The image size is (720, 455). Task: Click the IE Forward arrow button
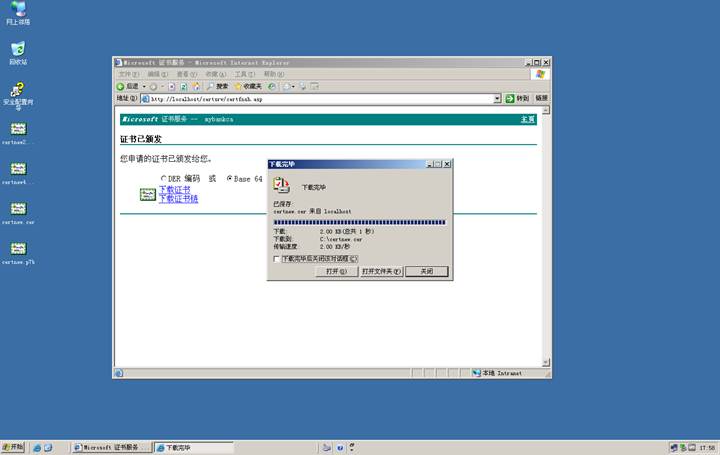pos(153,86)
